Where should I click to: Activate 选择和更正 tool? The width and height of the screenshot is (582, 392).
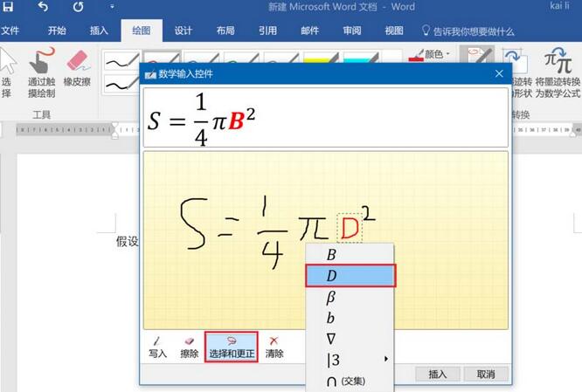click(232, 347)
